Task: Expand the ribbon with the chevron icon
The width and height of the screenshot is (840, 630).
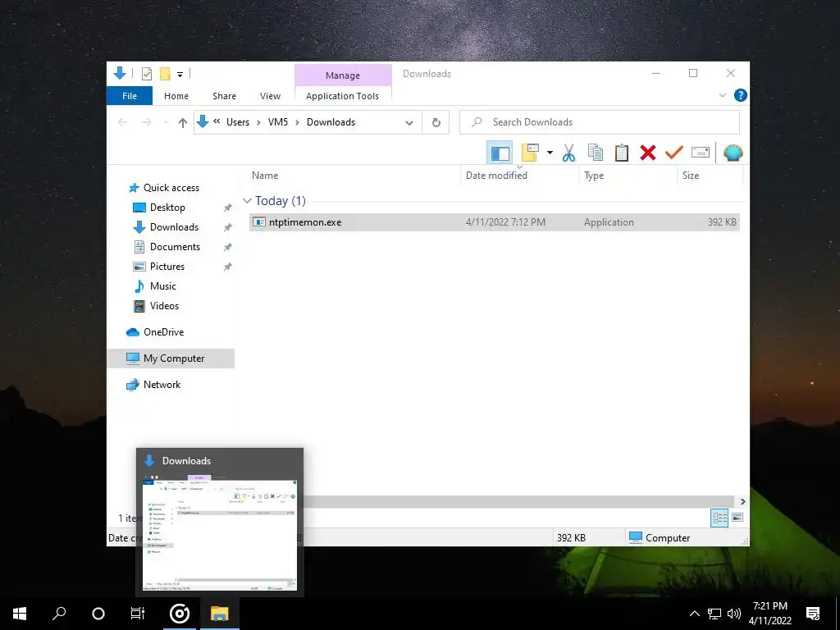Action: (722, 95)
